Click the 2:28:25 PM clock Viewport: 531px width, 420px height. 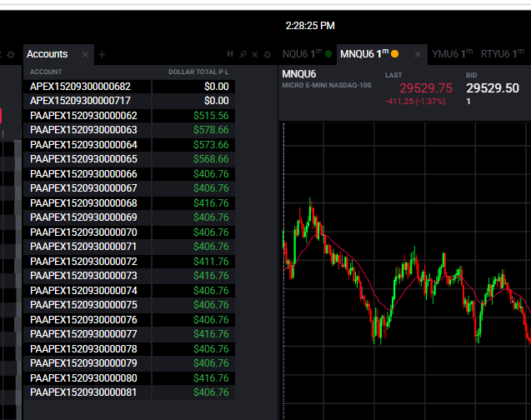tap(310, 25)
